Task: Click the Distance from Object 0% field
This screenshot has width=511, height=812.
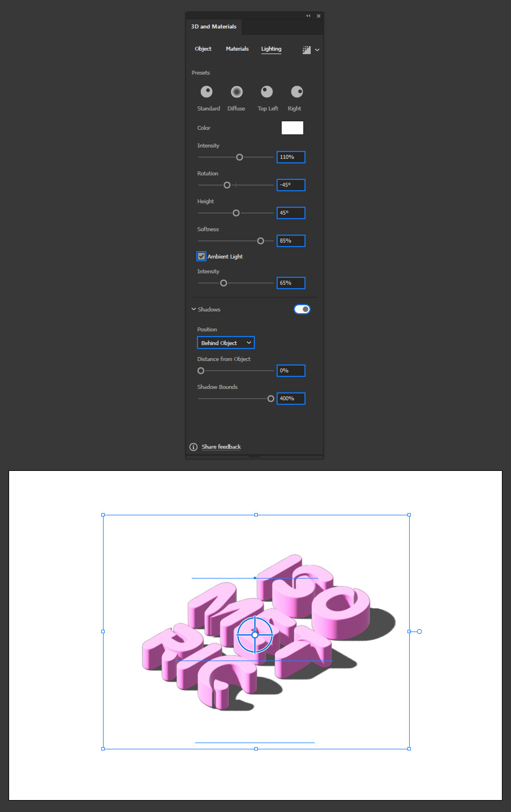Action: pos(291,371)
